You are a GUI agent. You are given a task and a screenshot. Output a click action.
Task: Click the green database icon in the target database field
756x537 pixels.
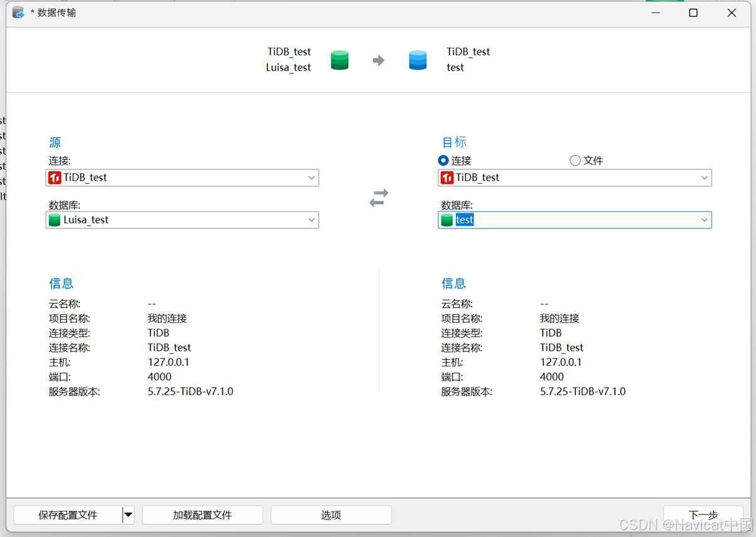pos(447,220)
